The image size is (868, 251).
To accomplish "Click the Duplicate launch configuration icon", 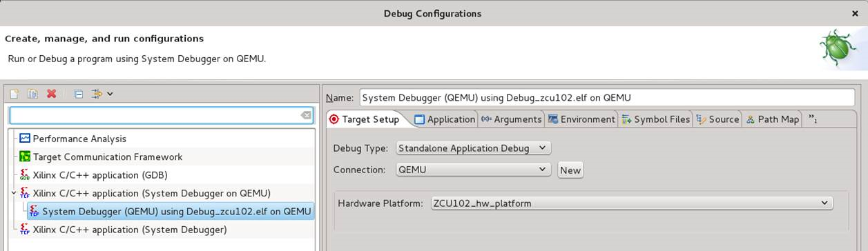I will [x=32, y=94].
